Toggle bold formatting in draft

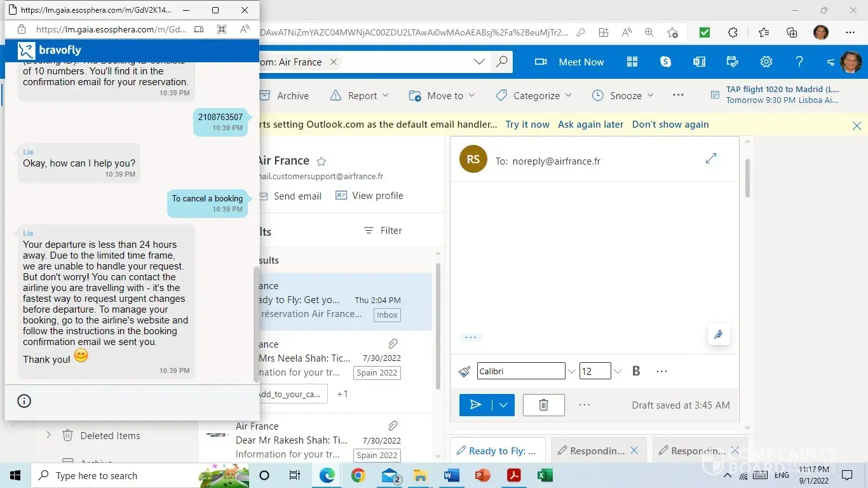pyautogui.click(x=635, y=371)
